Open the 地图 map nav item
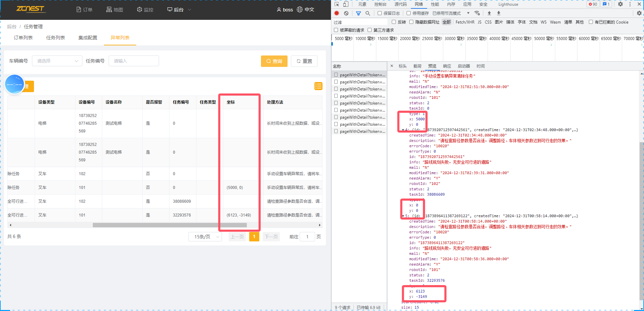The image size is (644, 311). (114, 9)
